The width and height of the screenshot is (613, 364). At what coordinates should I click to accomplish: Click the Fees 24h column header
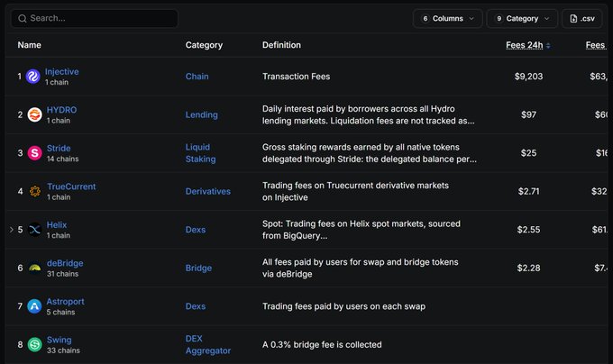[525, 45]
